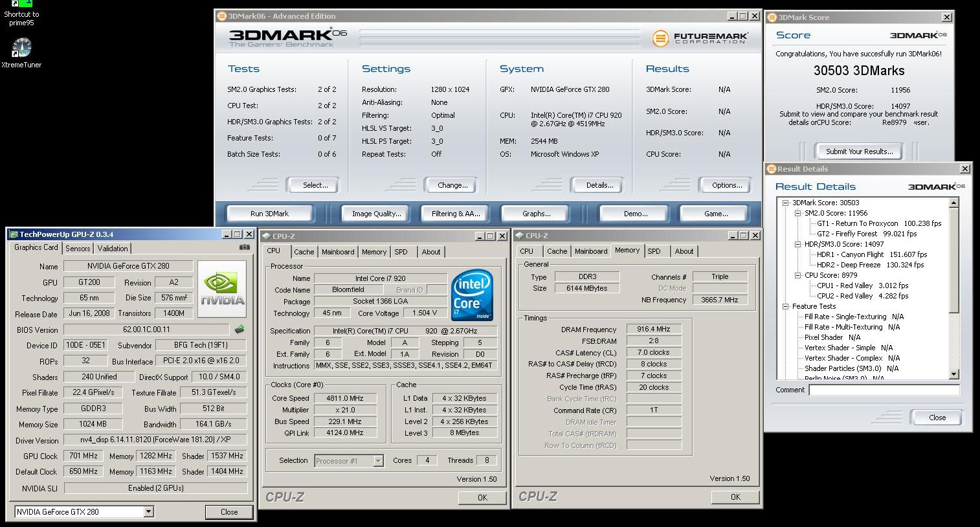
Task: Click the 3DMark06 Advanced Edition title bar icon
Action: [221, 16]
